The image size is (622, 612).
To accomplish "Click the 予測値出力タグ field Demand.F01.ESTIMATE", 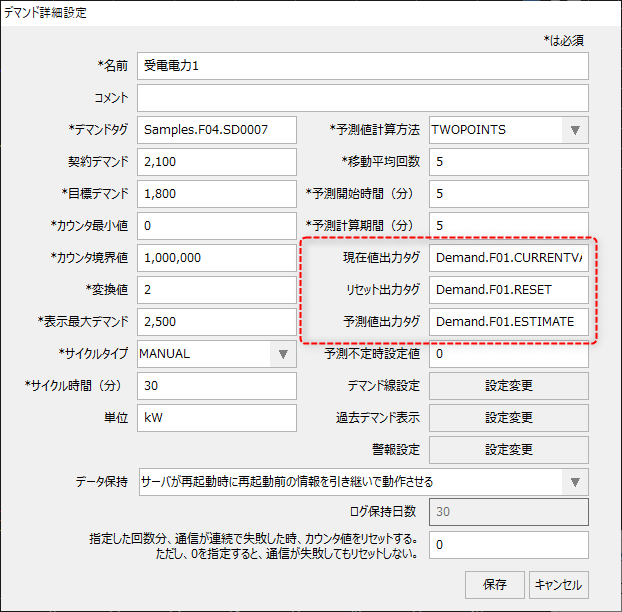I will point(509,322).
